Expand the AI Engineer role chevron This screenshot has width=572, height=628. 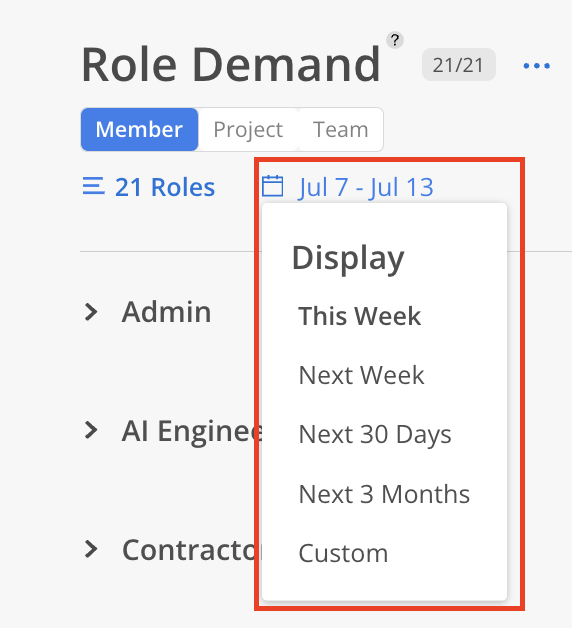[91, 431]
